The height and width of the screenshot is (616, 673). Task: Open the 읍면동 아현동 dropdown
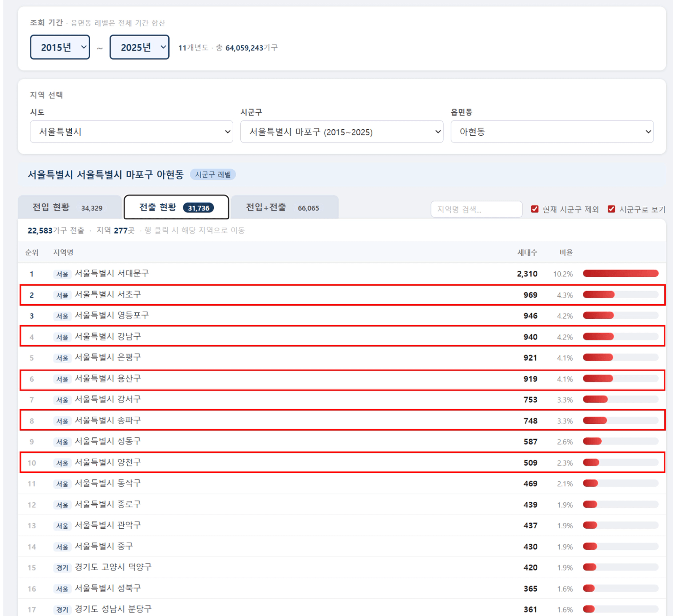coord(552,132)
